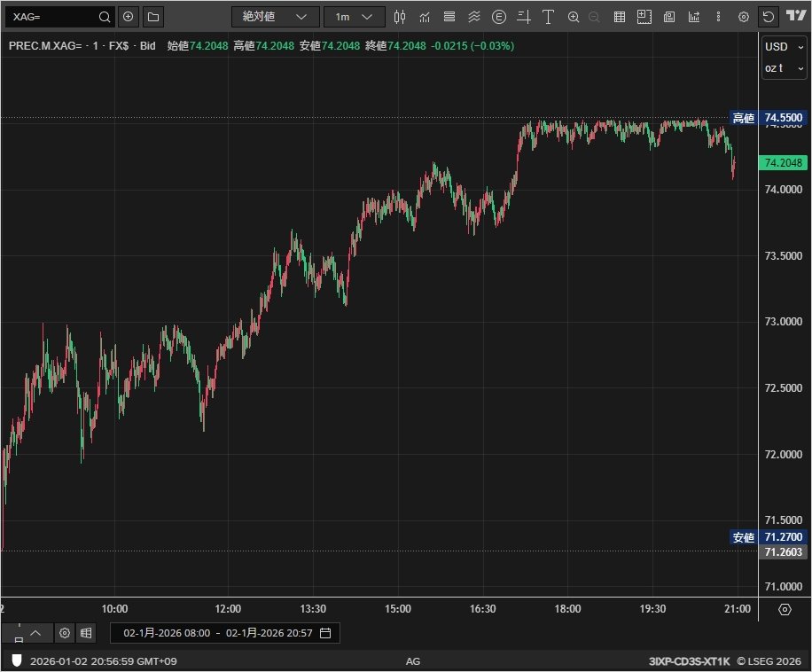
Task: Click the 始値74.2048 open value
Action: click(198, 45)
